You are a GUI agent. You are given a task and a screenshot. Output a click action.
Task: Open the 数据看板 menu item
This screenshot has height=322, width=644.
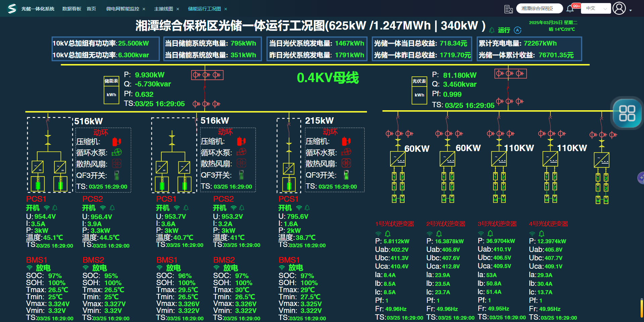point(72,9)
